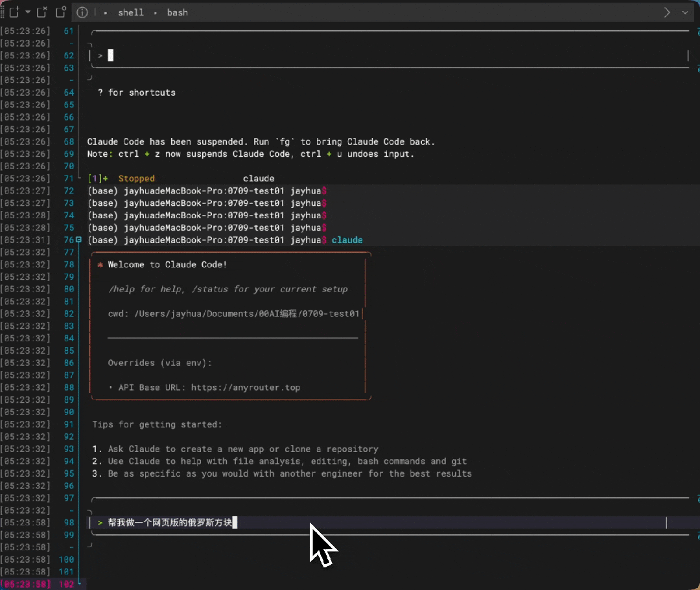Click line number 61 in the gutter
The width and height of the screenshot is (700, 590).
click(69, 31)
